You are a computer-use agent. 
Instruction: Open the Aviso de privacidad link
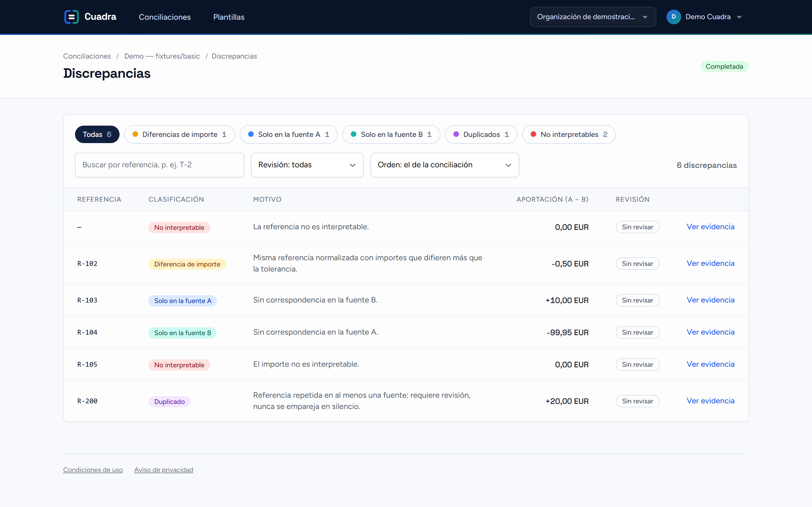(x=164, y=470)
